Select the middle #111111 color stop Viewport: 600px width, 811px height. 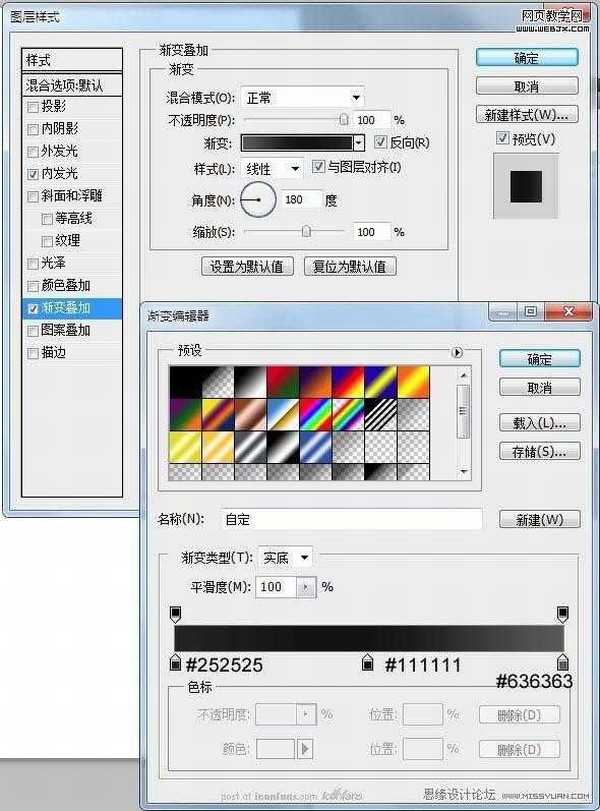(367, 662)
